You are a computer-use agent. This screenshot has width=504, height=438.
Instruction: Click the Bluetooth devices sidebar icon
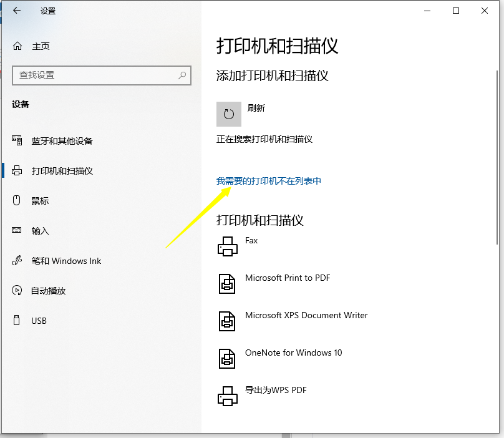pyautogui.click(x=17, y=140)
